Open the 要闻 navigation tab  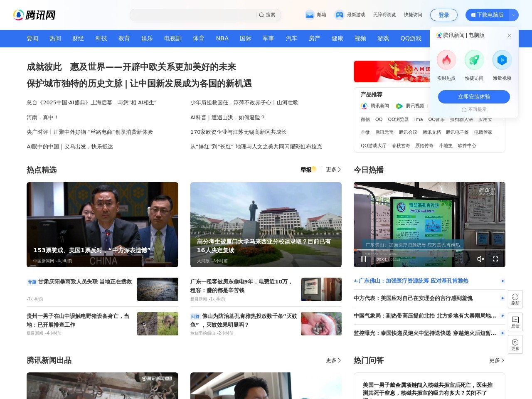pyautogui.click(x=32, y=38)
